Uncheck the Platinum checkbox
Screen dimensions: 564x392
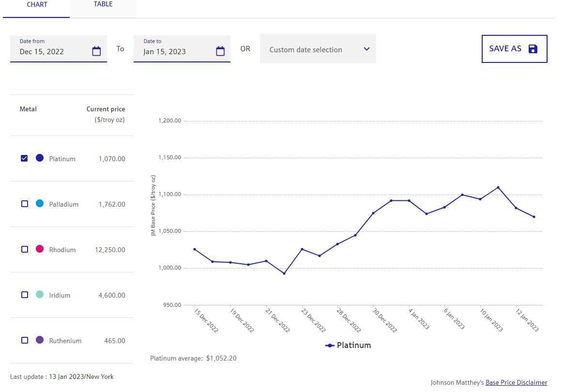click(24, 158)
